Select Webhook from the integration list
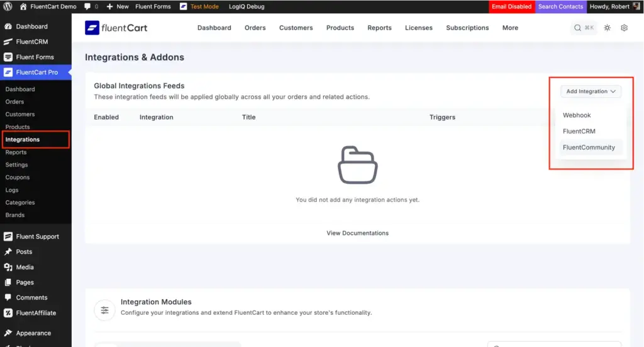The image size is (644, 347). (x=577, y=115)
